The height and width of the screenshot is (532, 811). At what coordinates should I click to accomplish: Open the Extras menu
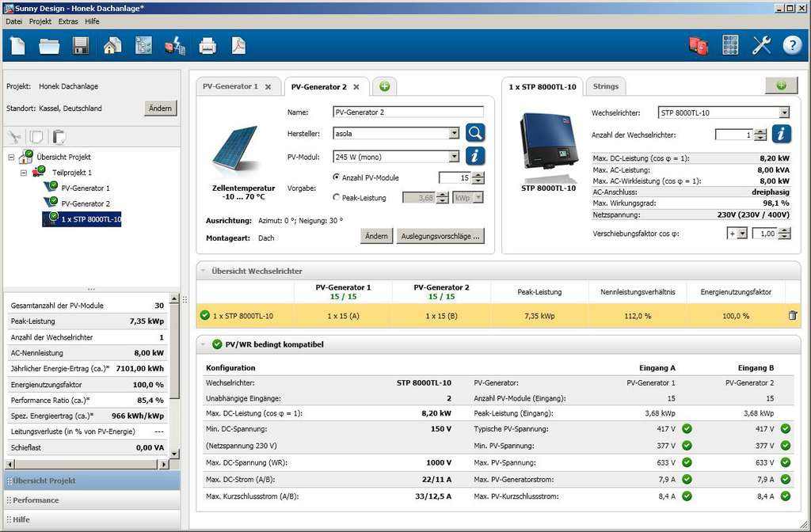pos(68,21)
